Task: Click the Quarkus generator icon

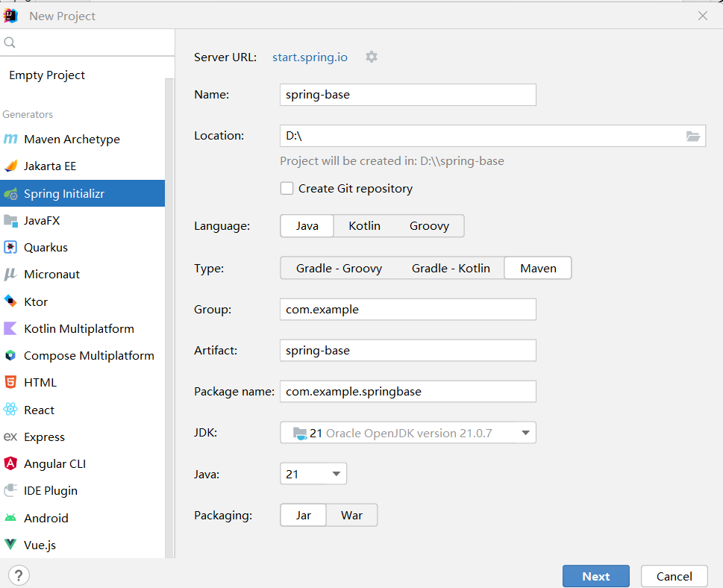Action: point(10,247)
